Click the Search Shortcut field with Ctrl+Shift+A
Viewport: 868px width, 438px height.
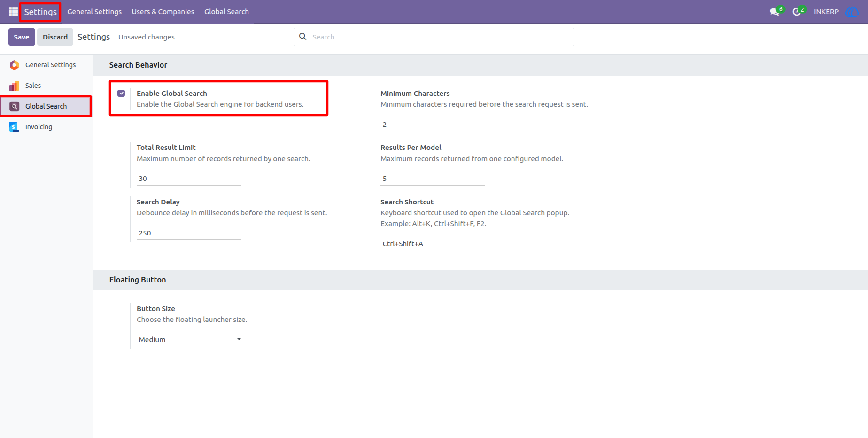click(x=433, y=244)
